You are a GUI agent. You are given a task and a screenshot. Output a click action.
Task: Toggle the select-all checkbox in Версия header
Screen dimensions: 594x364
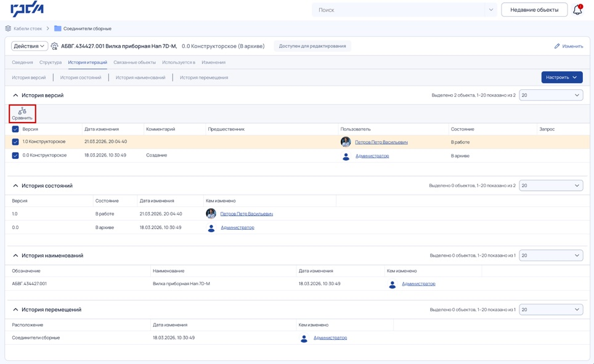point(15,129)
